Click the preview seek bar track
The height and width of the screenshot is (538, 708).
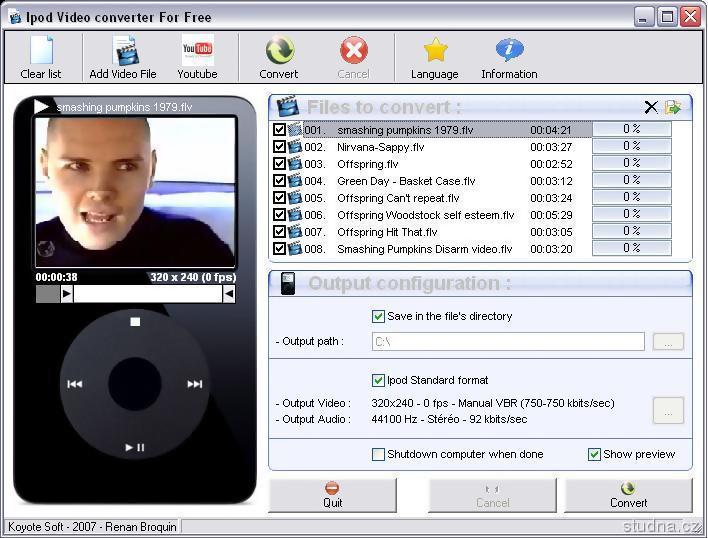[x=147, y=294]
